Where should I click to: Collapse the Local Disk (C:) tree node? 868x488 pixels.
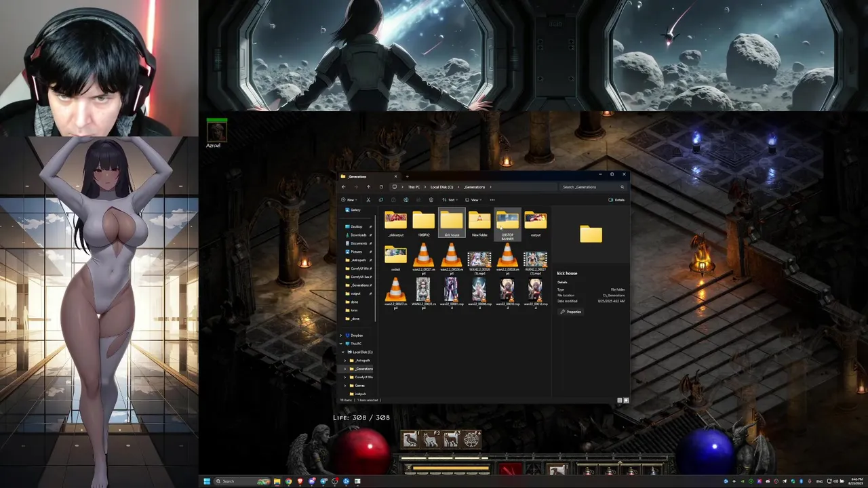[x=343, y=352]
